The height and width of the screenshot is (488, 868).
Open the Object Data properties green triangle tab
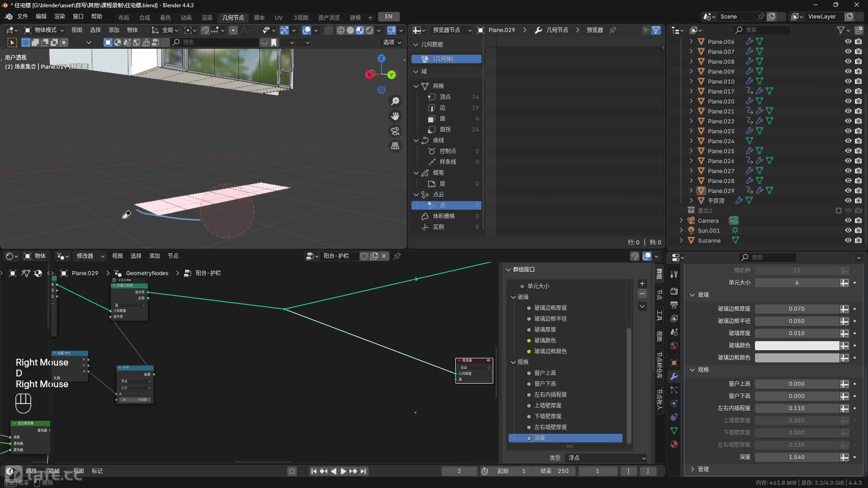click(674, 431)
